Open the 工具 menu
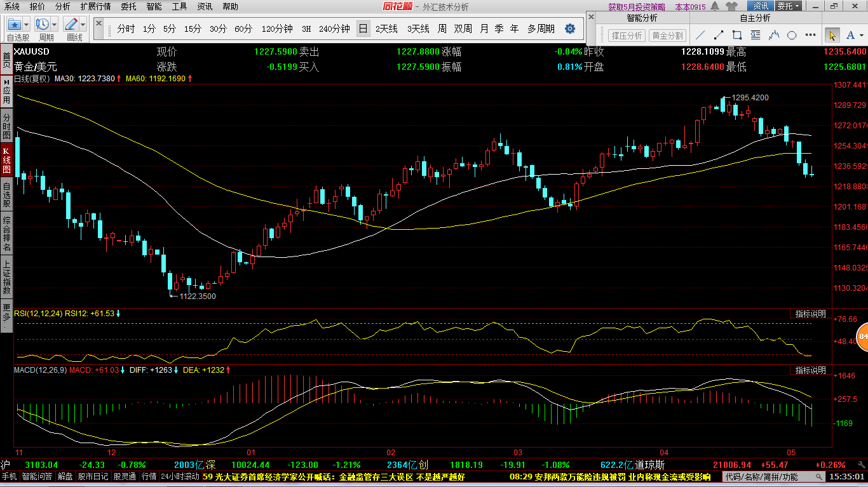 coord(179,6)
